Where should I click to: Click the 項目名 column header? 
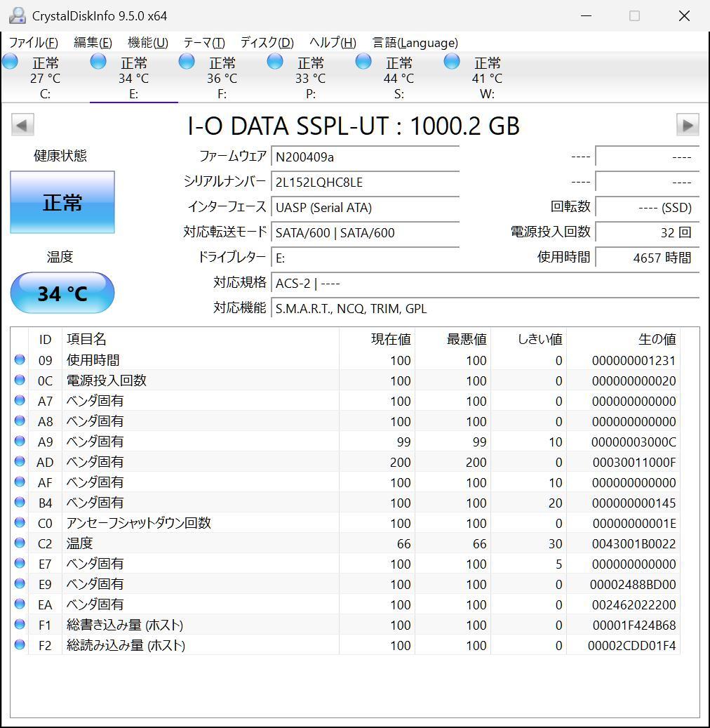(200, 339)
